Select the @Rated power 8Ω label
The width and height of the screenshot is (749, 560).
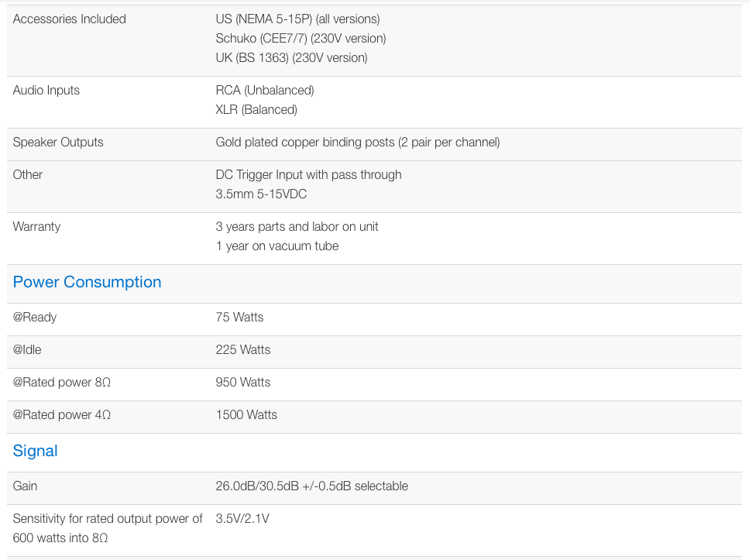pyautogui.click(x=62, y=382)
